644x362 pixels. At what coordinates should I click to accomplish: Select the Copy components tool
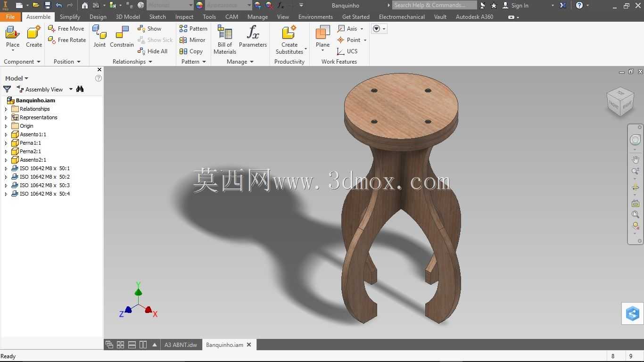[191, 51]
